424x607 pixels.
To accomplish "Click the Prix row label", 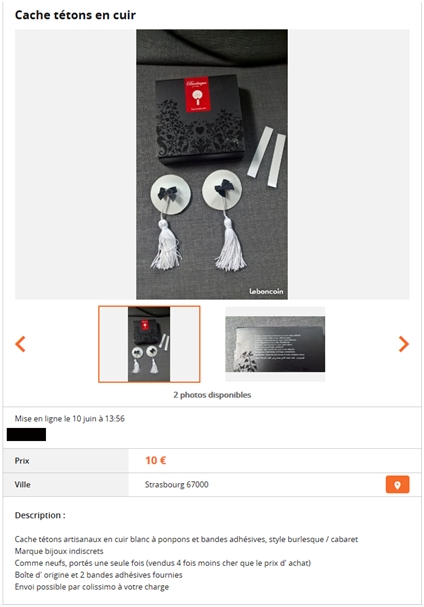I will [x=22, y=461].
